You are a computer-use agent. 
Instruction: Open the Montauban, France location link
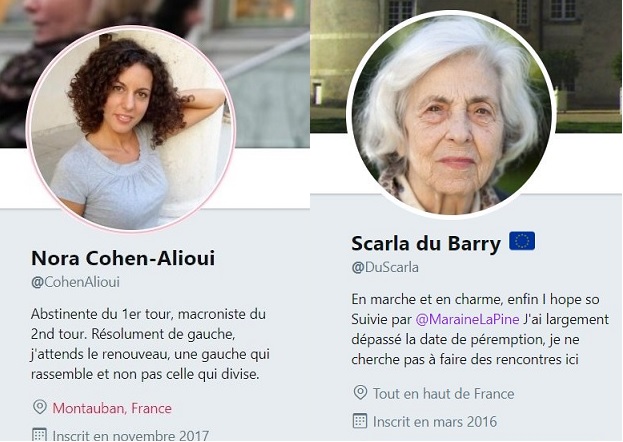[112, 408]
